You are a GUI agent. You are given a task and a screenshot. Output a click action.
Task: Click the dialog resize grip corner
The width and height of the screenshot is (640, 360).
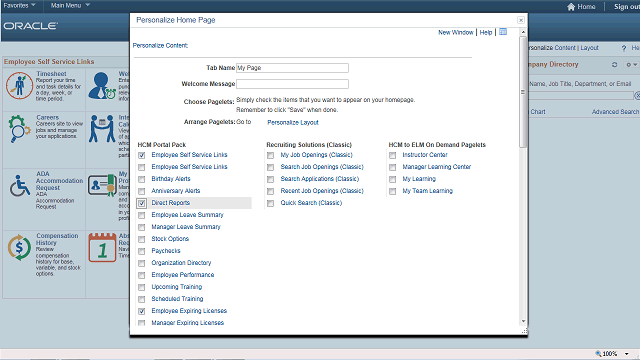point(524,331)
